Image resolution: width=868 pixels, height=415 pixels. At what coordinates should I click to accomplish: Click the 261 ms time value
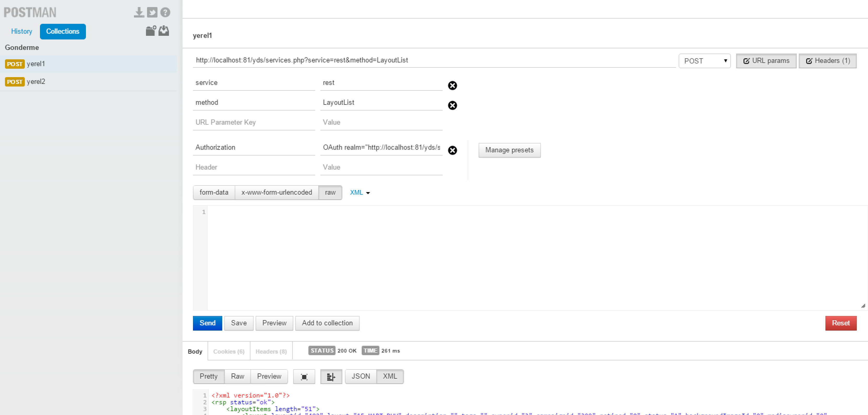(x=391, y=351)
